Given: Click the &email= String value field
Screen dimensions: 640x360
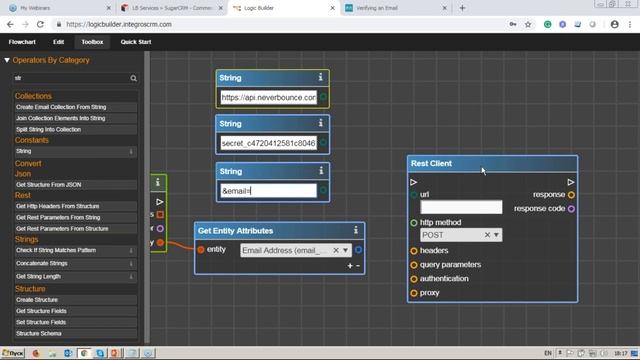Looking at the screenshot, I should (x=269, y=191).
